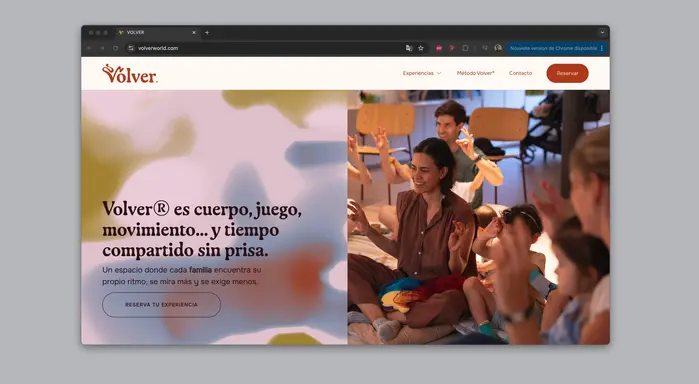Screen dimensions: 699x384
Task: Open the Experiencias dropdown menu
Action: (x=422, y=73)
